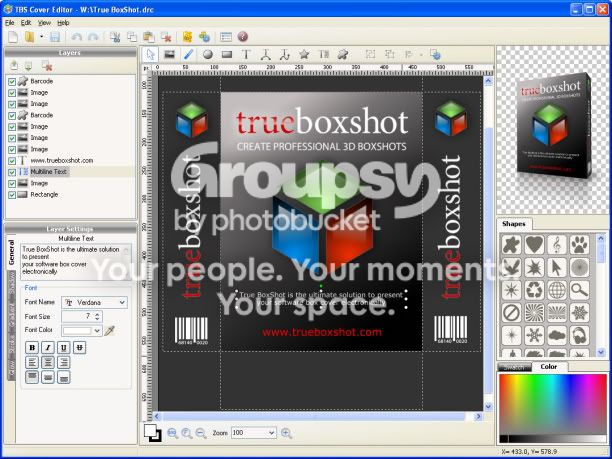The height and width of the screenshot is (459, 612).
Task: Save the current cover project
Action: (x=55, y=37)
